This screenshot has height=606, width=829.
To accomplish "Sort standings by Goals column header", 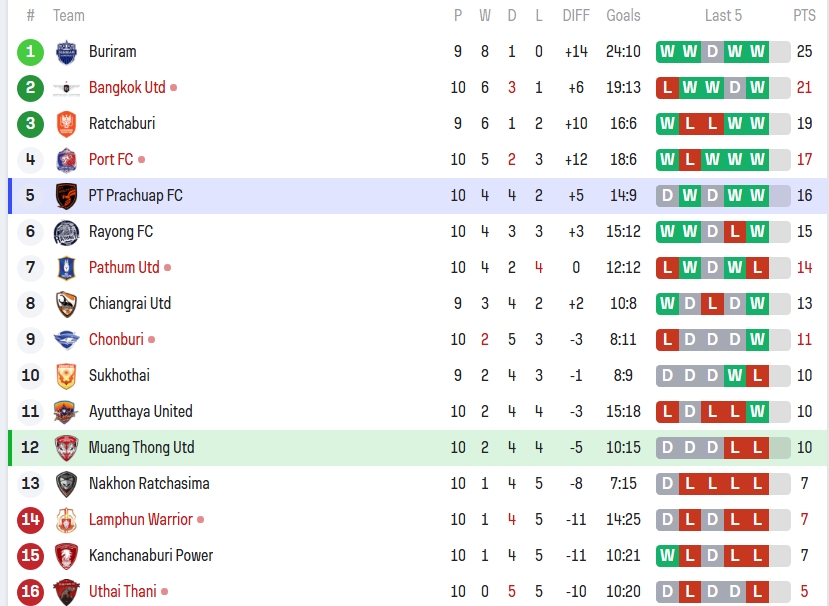I will (623, 15).
